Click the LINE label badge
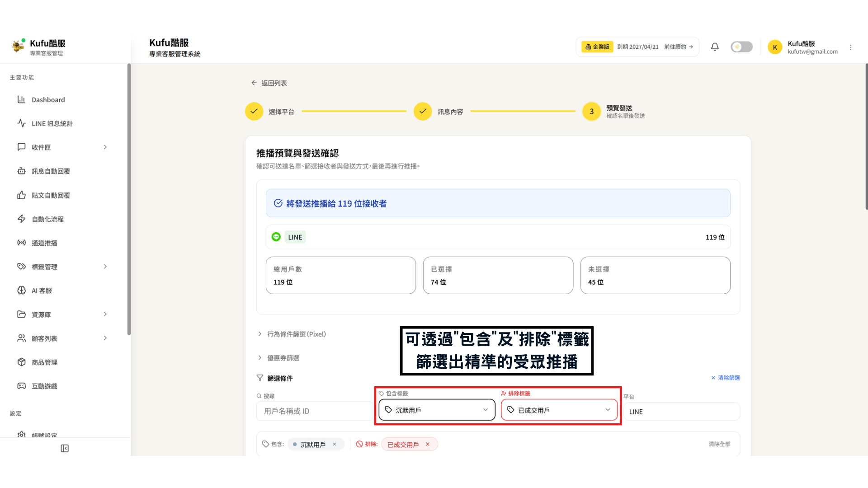 point(295,237)
